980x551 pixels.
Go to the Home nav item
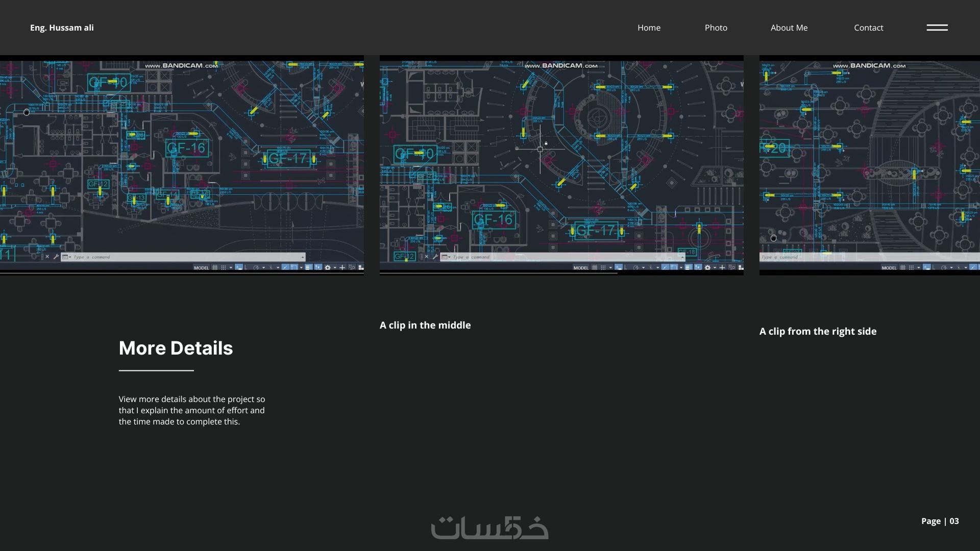pos(649,28)
